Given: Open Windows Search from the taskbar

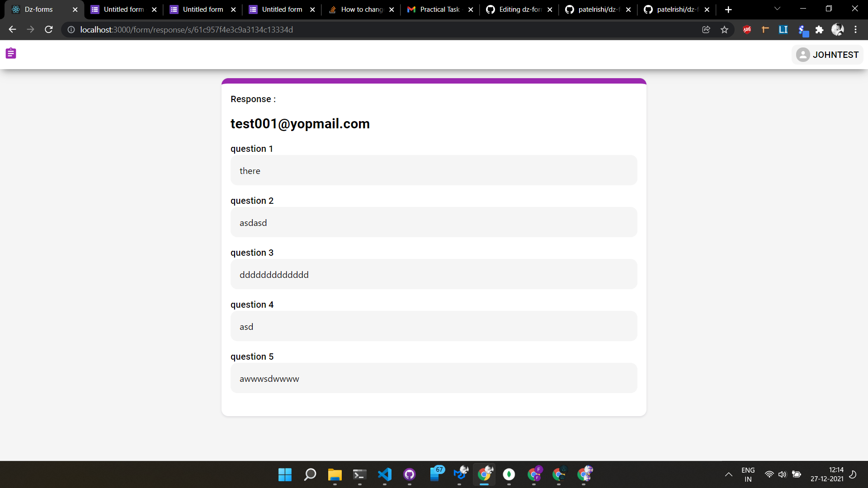Looking at the screenshot, I should (x=310, y=474).
